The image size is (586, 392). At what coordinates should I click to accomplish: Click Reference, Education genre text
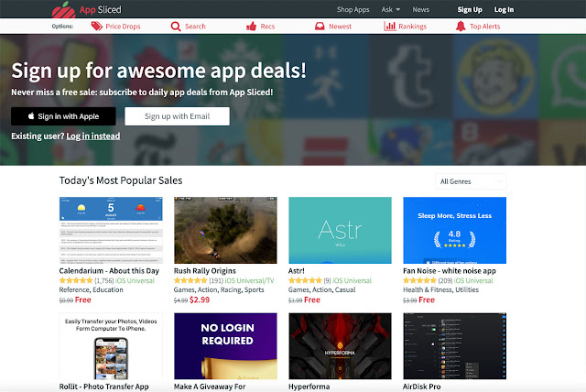[x=91, y=290]
